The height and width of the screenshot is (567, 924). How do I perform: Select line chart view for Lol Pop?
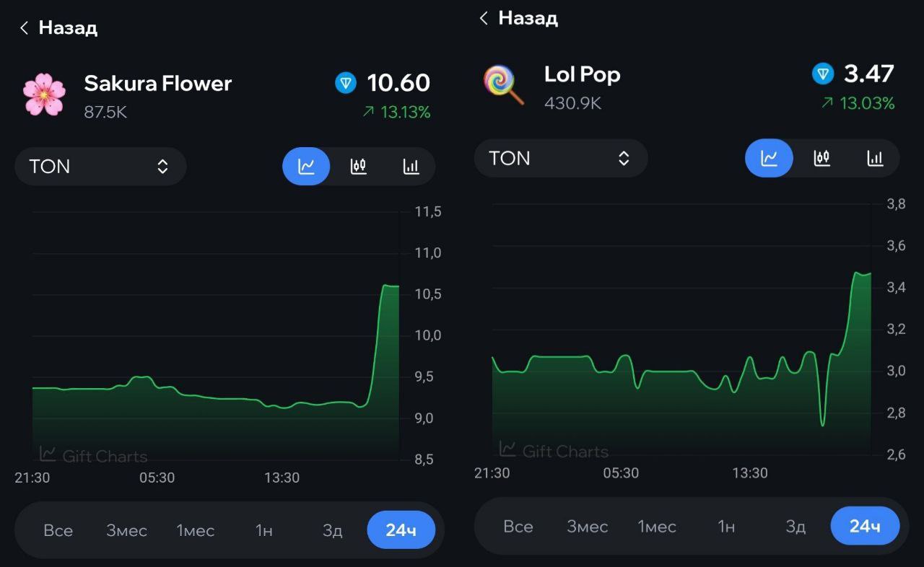pyautogui.click(x=769, y=158)
